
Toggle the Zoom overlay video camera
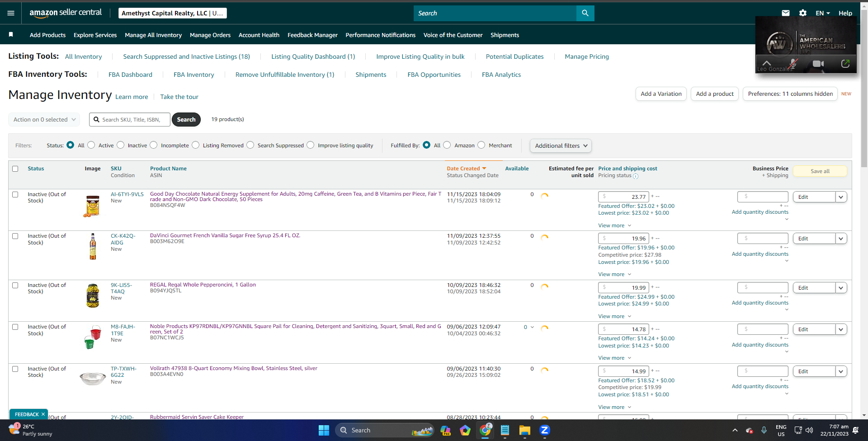(818, 64)
